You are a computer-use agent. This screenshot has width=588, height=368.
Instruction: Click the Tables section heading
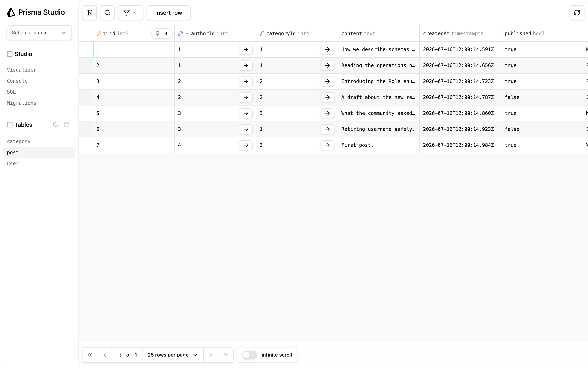click(x=19, y=125)
